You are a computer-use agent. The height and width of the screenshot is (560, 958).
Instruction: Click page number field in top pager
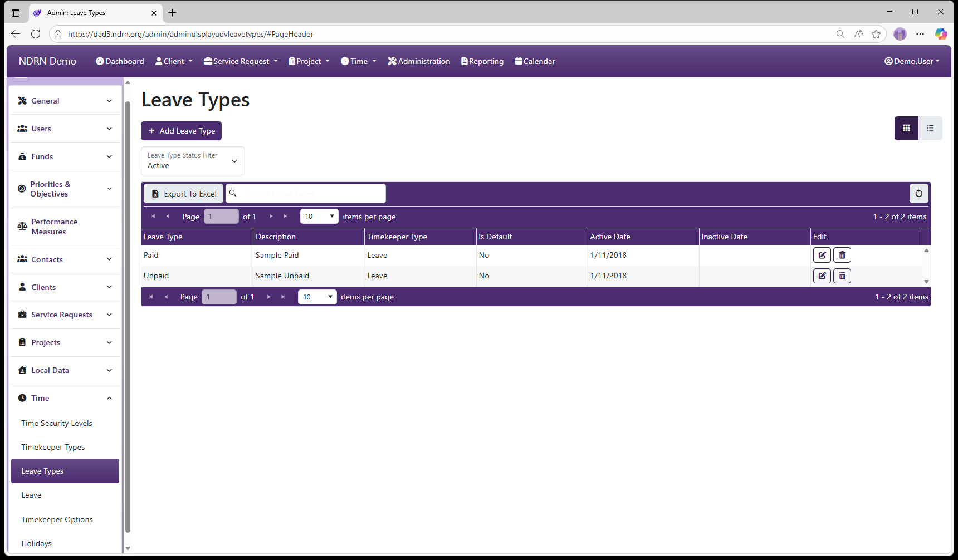tap(221, 216)
